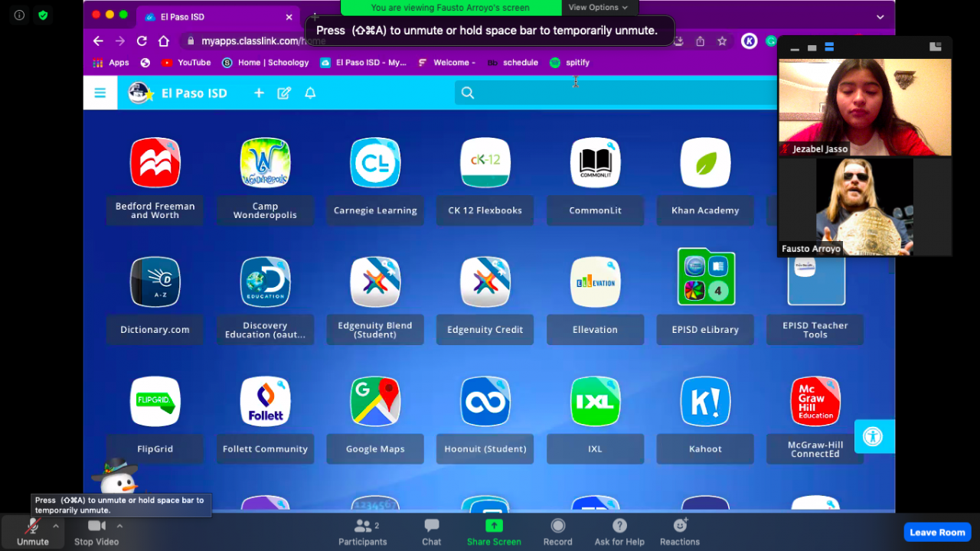980x551 pixels.
Task: Open the El Paso ISD - My... bookmark
Action: [363, 63]
